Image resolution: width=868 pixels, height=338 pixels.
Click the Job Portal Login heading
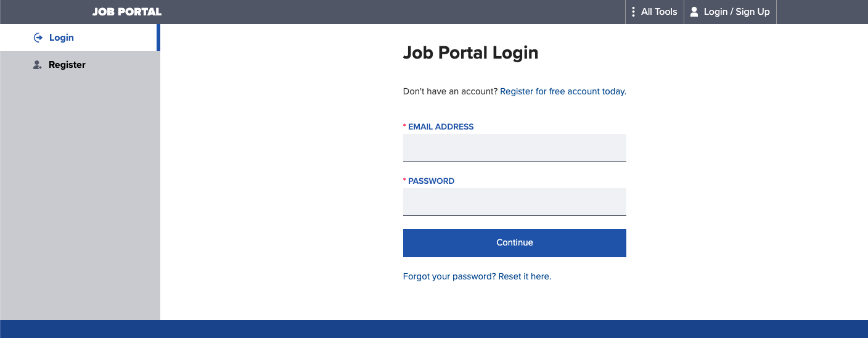tap(470, 53)
